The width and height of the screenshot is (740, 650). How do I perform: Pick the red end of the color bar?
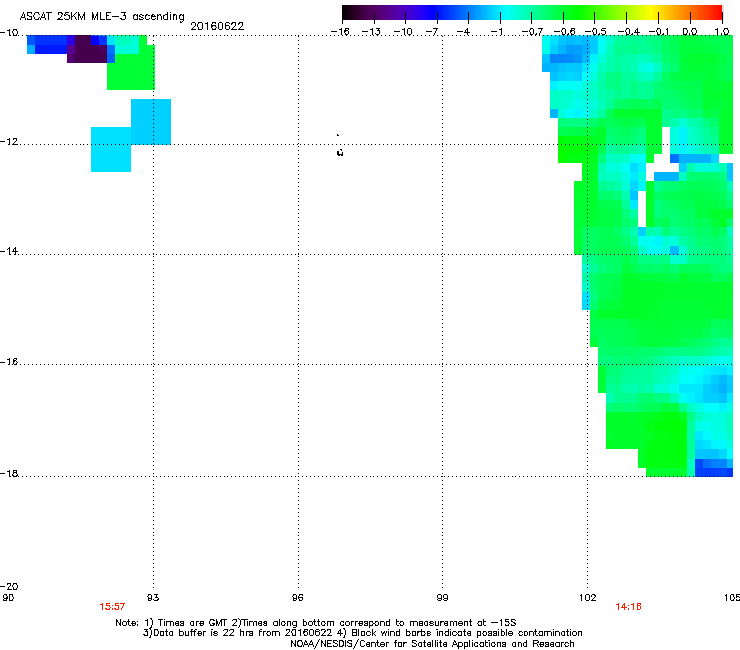pyautogui.click(x=715, y=12)
